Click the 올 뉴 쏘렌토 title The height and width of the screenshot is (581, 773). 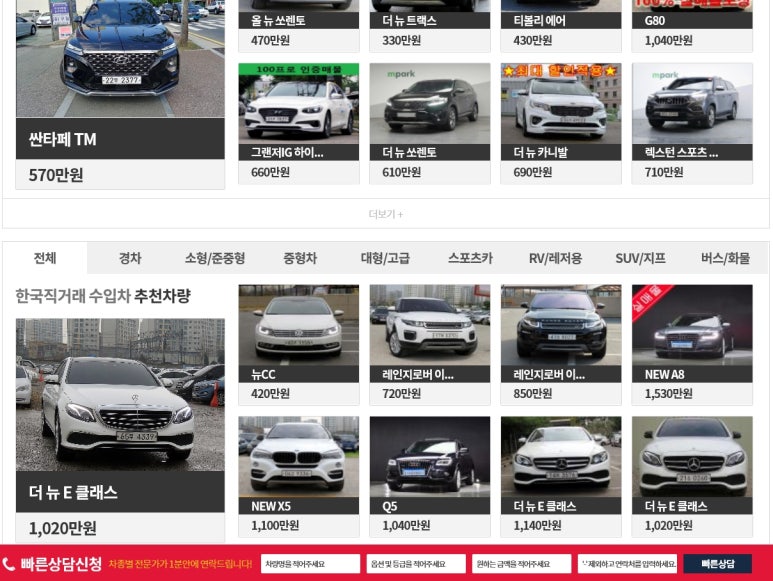(x=278, y=21)
